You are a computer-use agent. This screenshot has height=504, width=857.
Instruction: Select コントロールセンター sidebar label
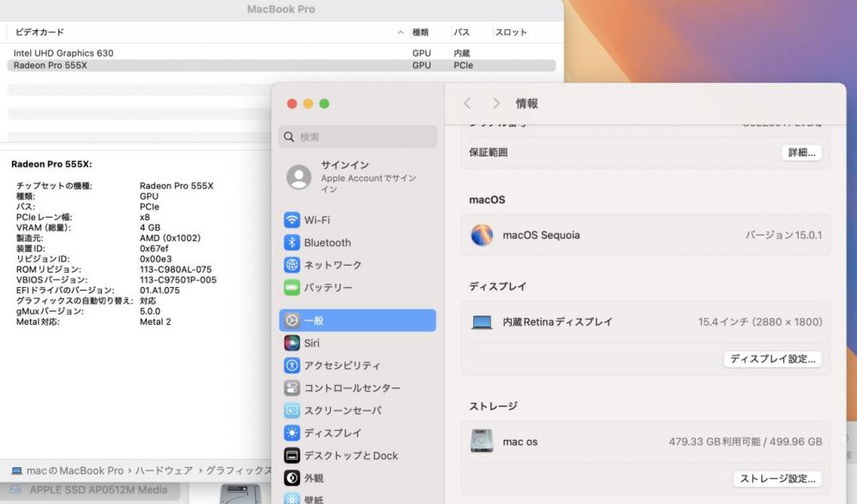tap(352, 388)
